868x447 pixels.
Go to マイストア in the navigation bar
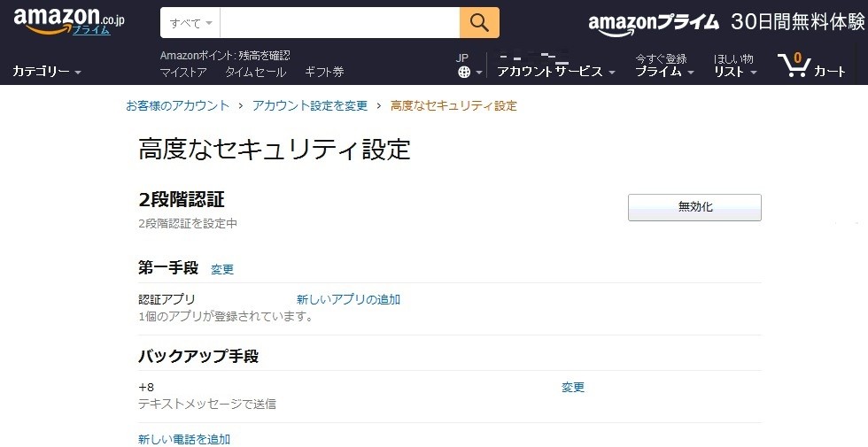coord(183,72)
